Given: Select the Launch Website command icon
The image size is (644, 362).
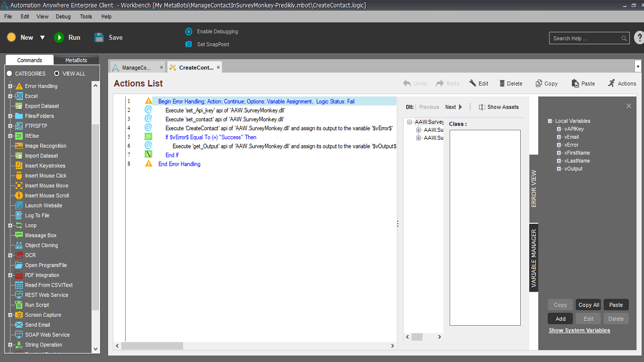Looking at the screenshot, I should click(19, 206).
